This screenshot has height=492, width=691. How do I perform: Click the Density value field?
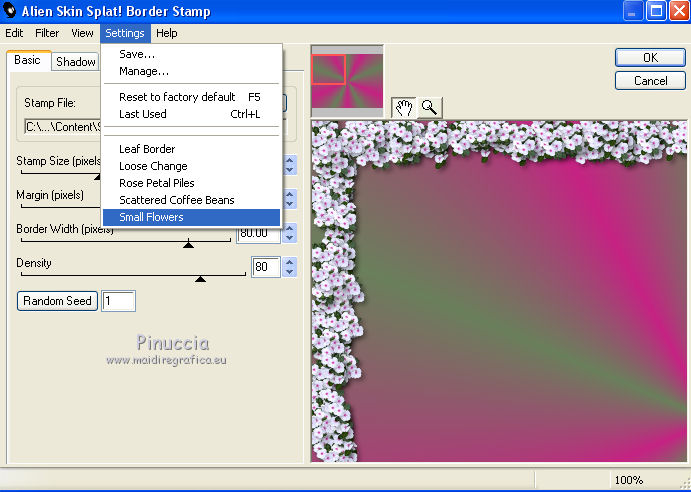tap(266, 267)
